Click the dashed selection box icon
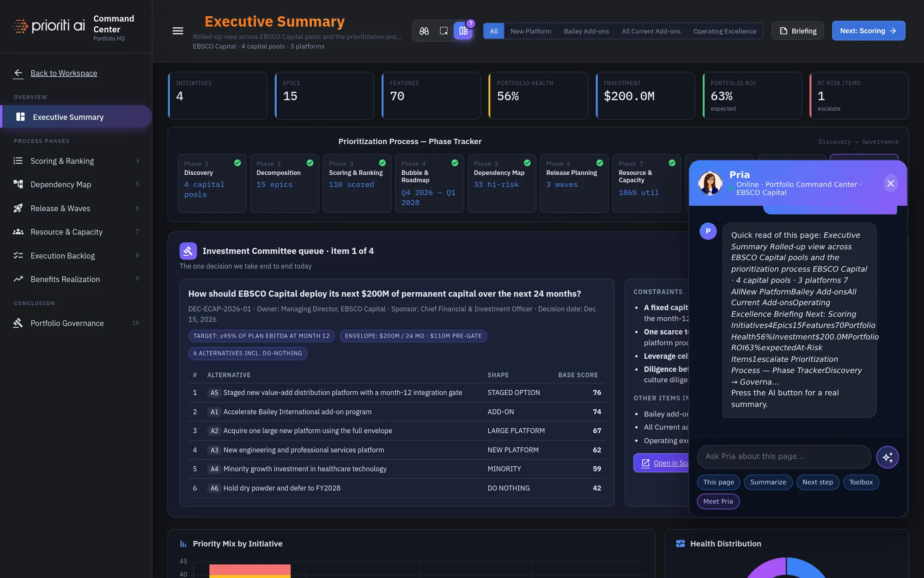 click(x=444, y=31)
